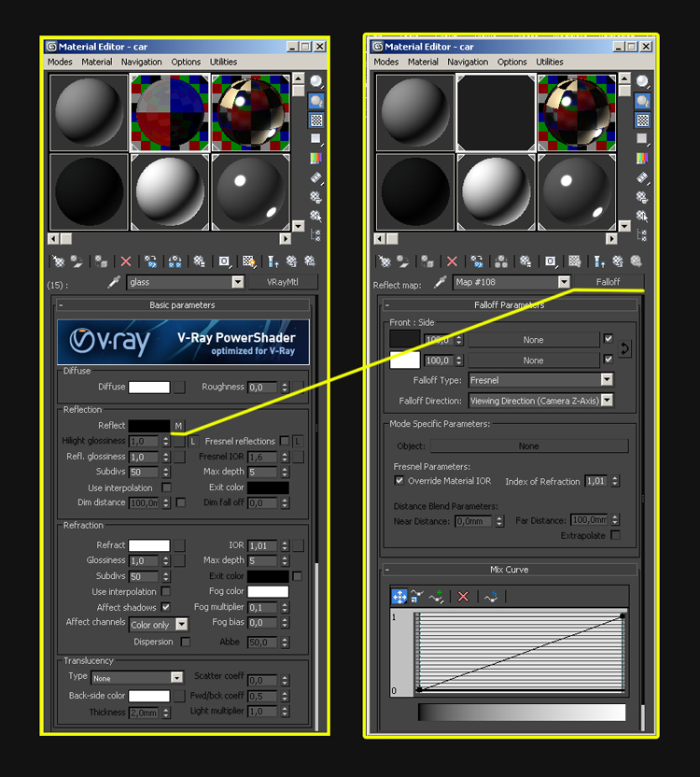Screen dimensions: 700x777
Task: Click Move point tool in Mix Curve toolbar
Action: click(x=399, y=597)
